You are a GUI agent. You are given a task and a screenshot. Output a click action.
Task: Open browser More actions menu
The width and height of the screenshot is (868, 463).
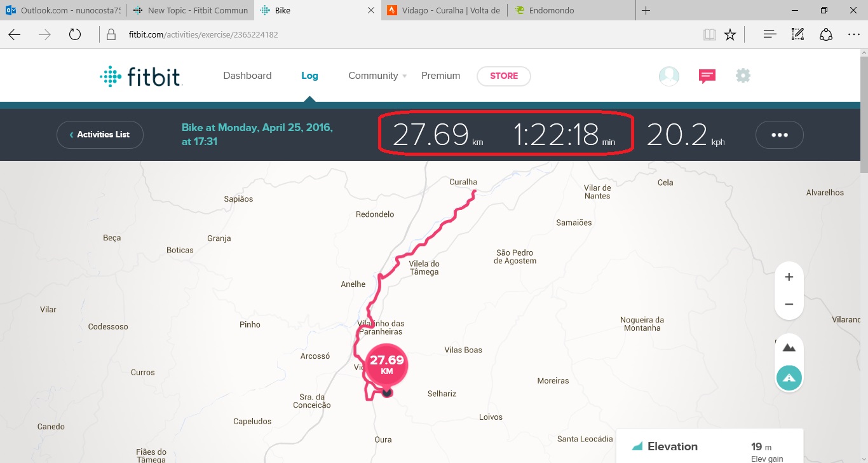click(854, 34)
